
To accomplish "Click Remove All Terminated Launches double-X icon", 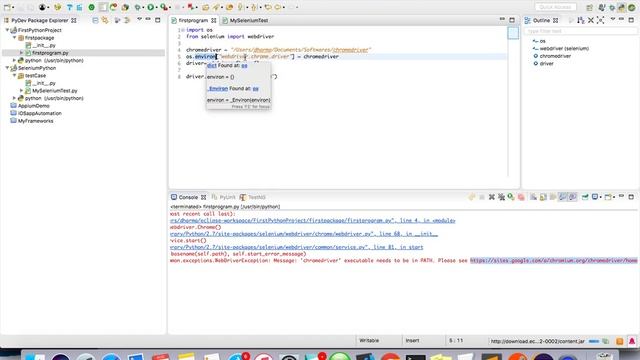I will pyautogui.click(x=501, y=197).
